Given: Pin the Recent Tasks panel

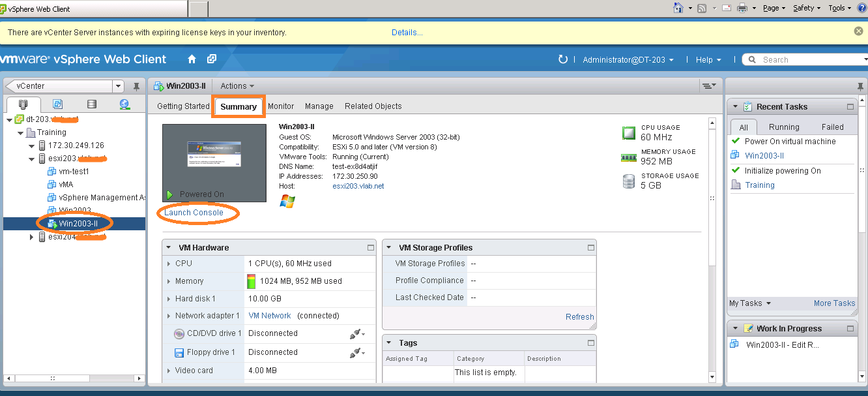Looking at the screenshot, I should click(x=861, y=85).
